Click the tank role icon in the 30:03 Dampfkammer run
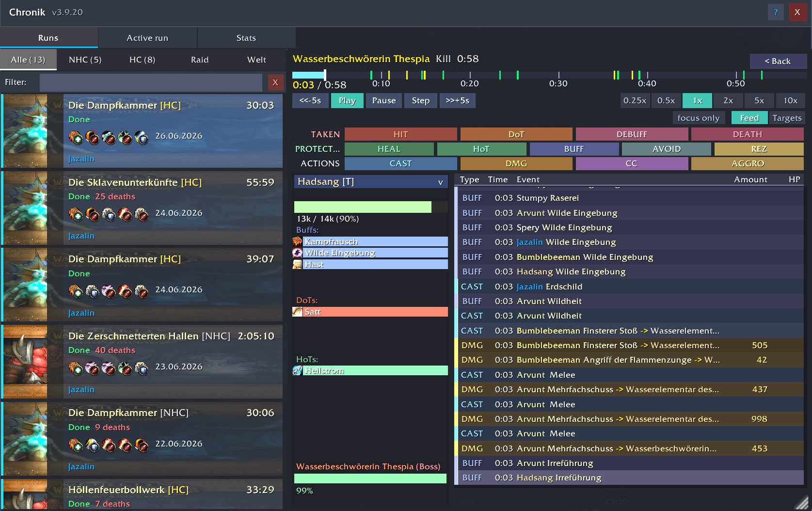 [x=142, y=138]
